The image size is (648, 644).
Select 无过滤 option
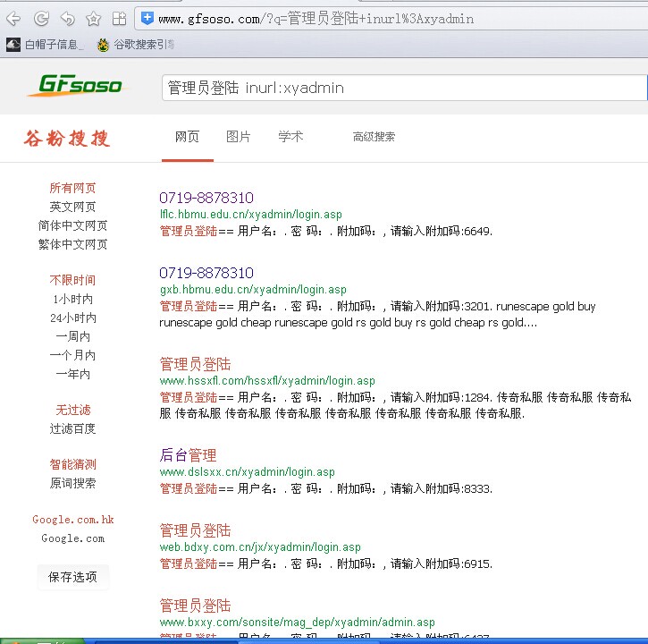(x=72, y=410)
